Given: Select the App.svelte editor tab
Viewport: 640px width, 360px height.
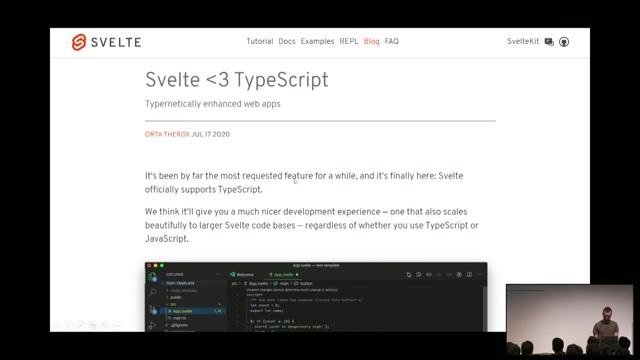Looking at the screenshot, I should (284, 275).
